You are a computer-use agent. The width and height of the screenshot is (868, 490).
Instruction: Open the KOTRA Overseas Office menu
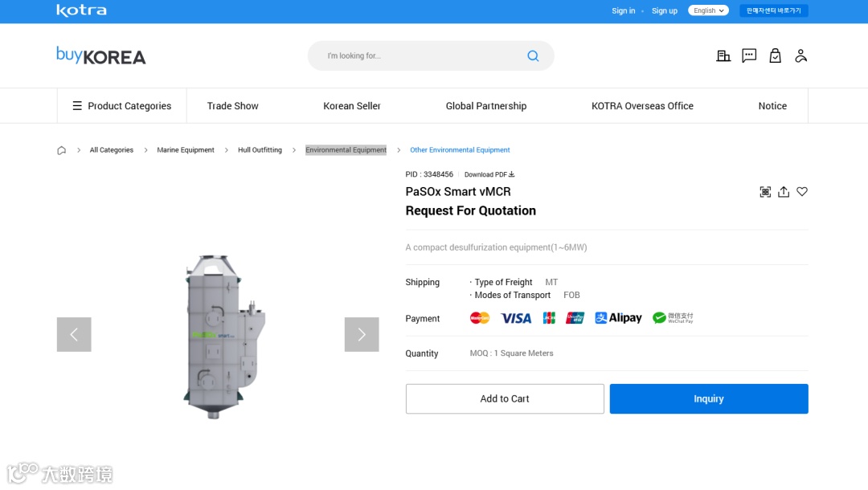[642, 106]
